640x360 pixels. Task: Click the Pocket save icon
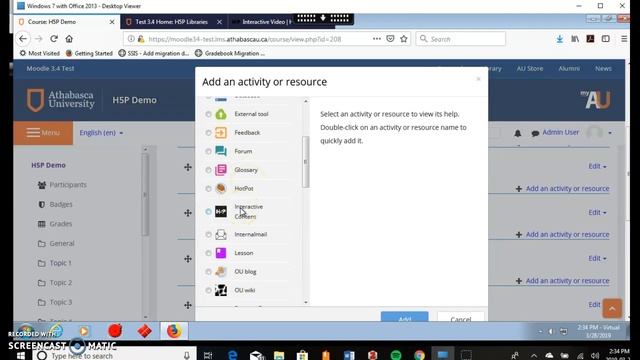390,39
